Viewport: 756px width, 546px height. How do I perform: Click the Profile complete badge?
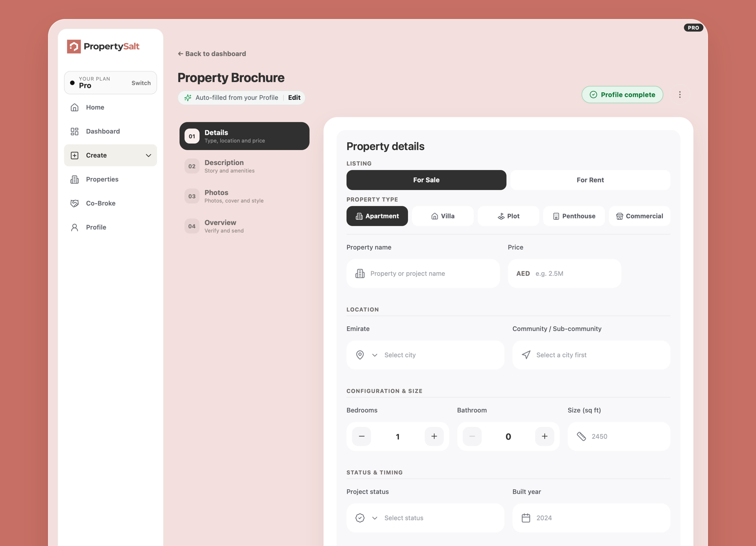click(x=622, y=95)
